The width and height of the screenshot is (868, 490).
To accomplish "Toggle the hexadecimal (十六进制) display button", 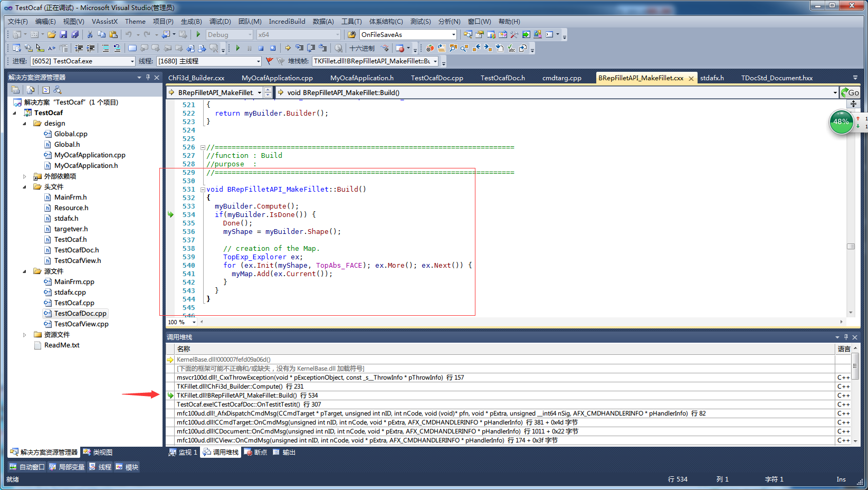I will tap(362, 48).
